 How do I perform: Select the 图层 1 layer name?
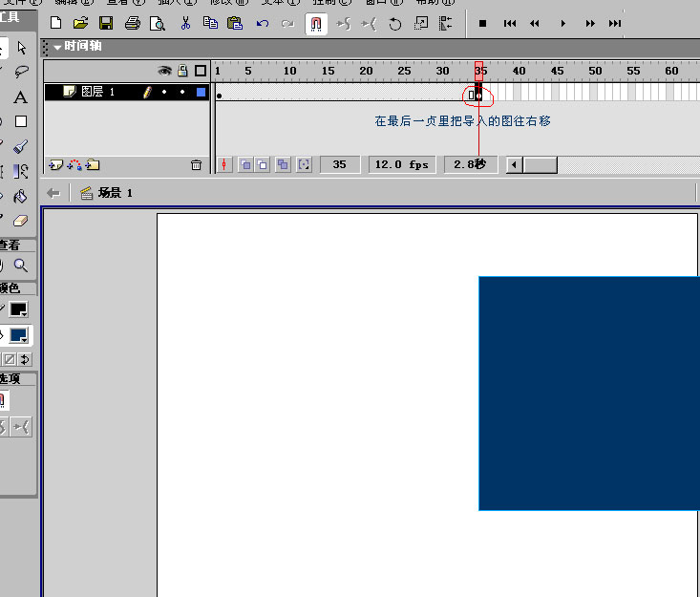click(97, 92)
